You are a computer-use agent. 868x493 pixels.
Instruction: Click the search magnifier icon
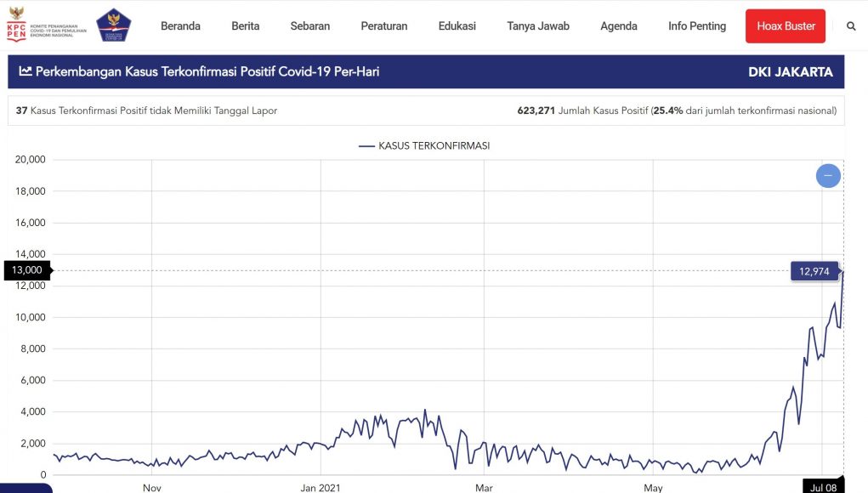851,26
